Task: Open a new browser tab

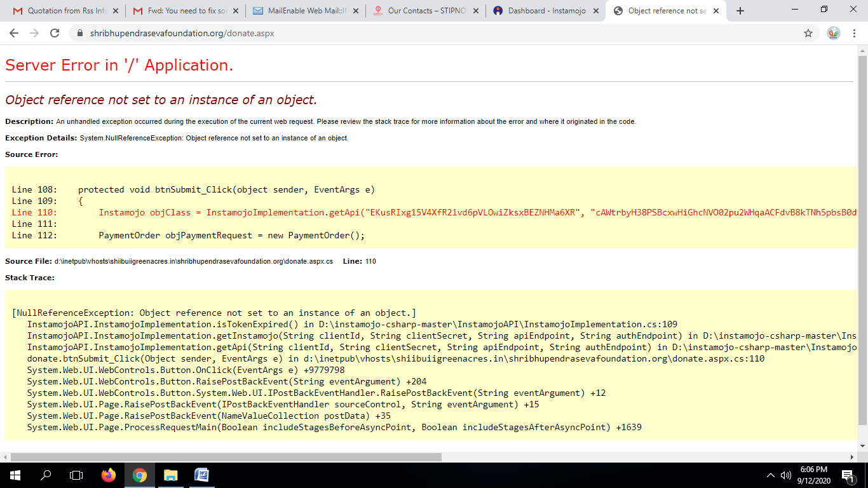Action: pos(740,11)
